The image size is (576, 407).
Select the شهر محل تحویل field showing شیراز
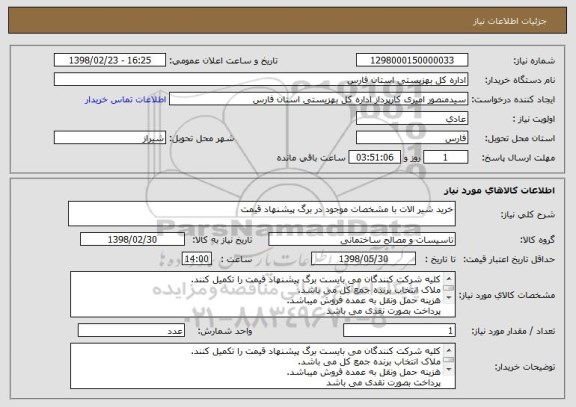(x=110, y=138)
